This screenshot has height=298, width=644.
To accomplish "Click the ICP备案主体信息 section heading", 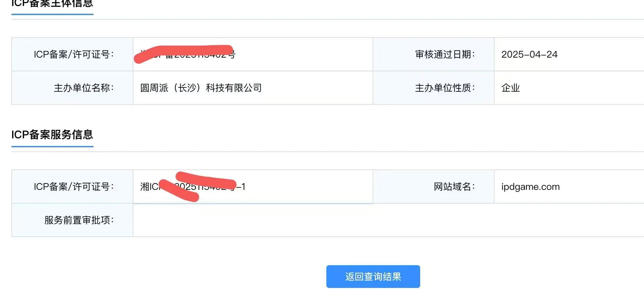I will [52, 3].
